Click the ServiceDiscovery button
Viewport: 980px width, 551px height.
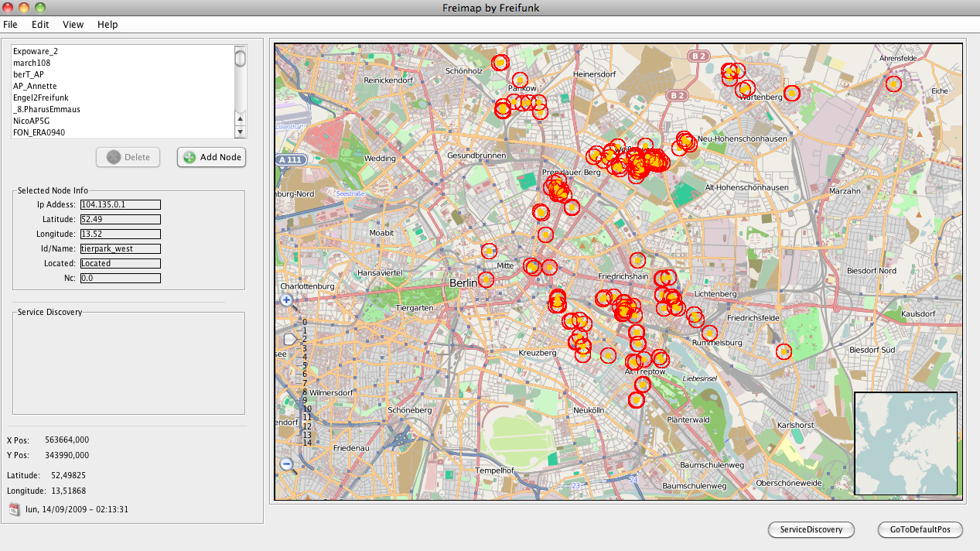811,529
